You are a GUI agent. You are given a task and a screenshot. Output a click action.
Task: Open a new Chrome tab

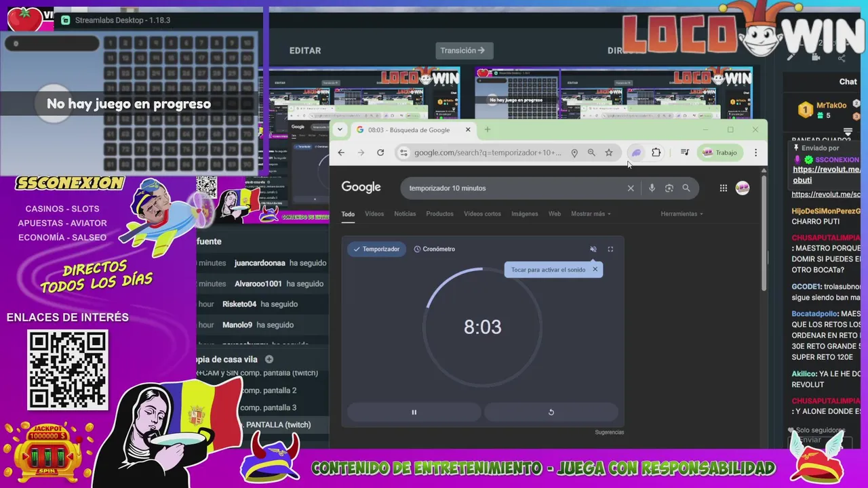pyautogui.click(x=487, y=129)
